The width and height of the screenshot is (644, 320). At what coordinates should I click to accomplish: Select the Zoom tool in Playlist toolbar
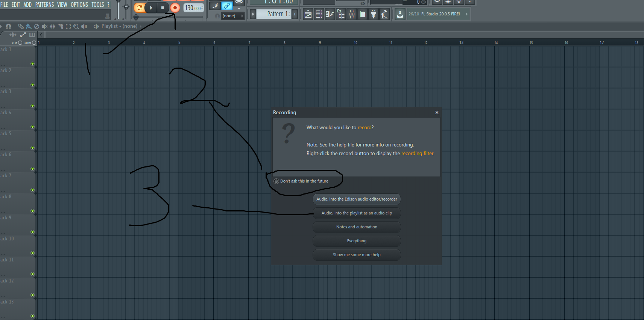[x=76, y=26]
